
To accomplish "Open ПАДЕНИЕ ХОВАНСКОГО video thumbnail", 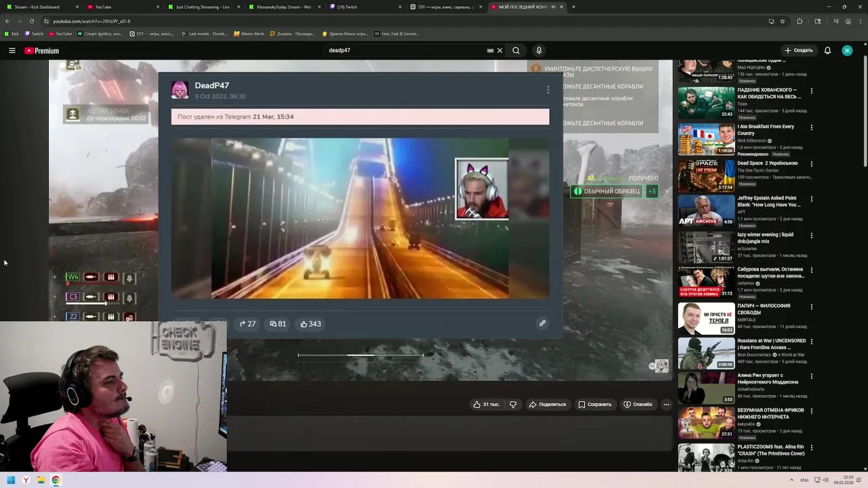I will point(706,102).
